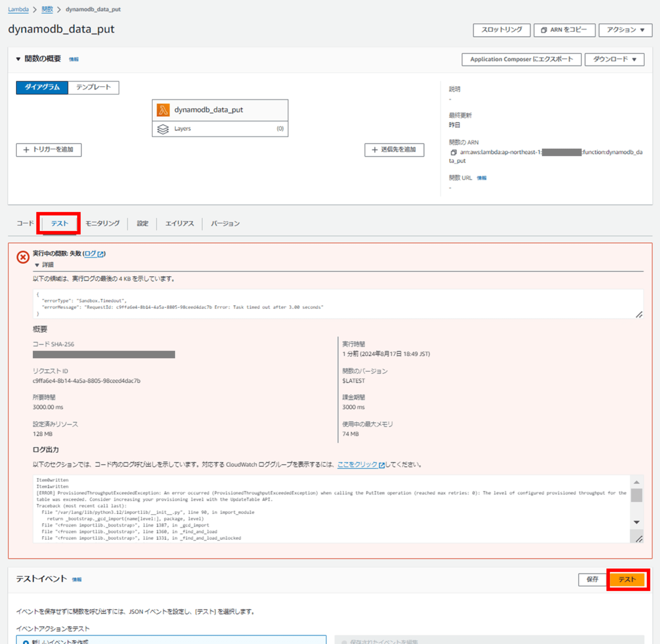The height and width of the screenshot is (644, 660).
Task: Click トリガーを追加 button
Action: (49, 150)
